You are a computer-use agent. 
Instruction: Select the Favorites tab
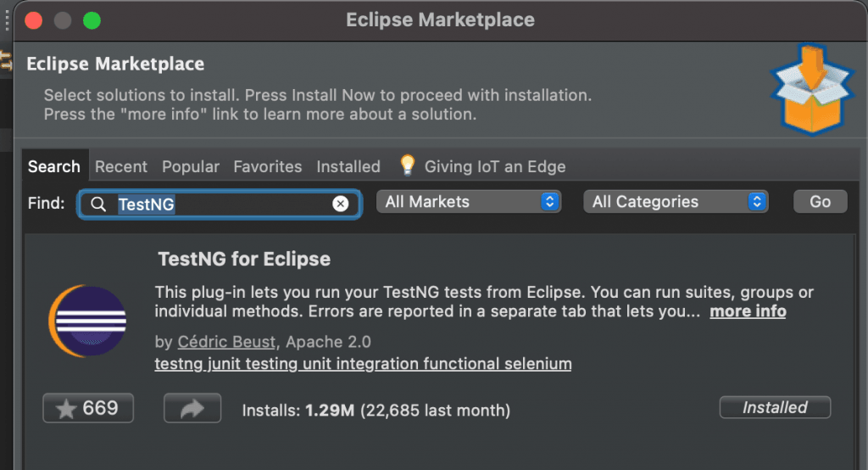[x=268, y=167]
